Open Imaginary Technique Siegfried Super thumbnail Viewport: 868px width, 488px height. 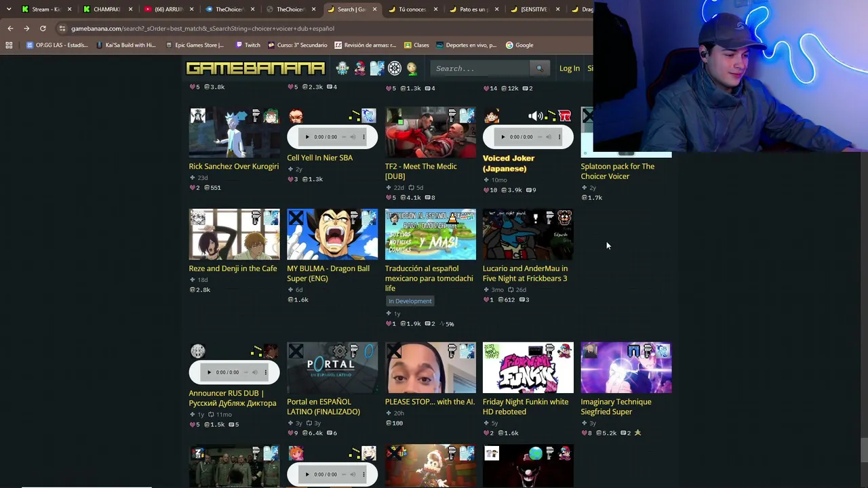[626, 367]
